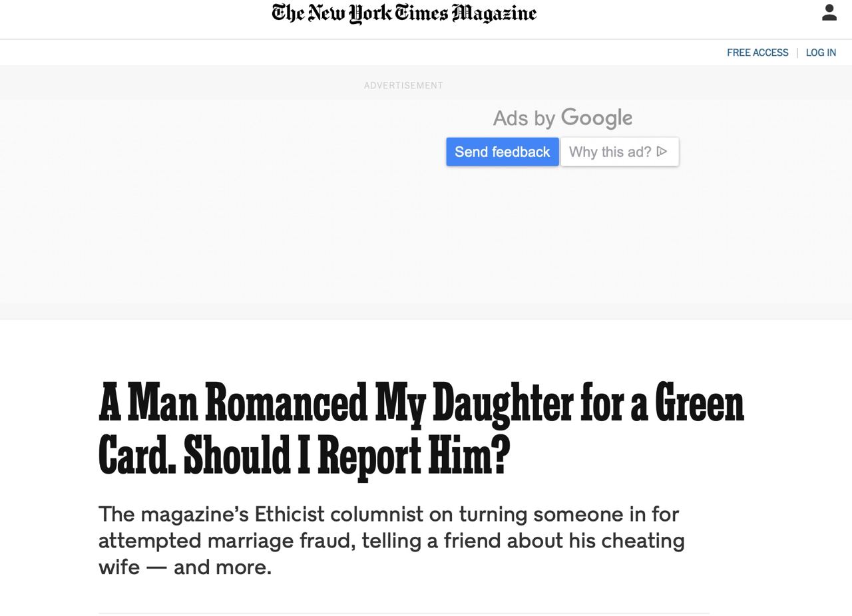Open the user account profile icon
The width and height of the screenshot is (852, 616).
coord(829,13)
